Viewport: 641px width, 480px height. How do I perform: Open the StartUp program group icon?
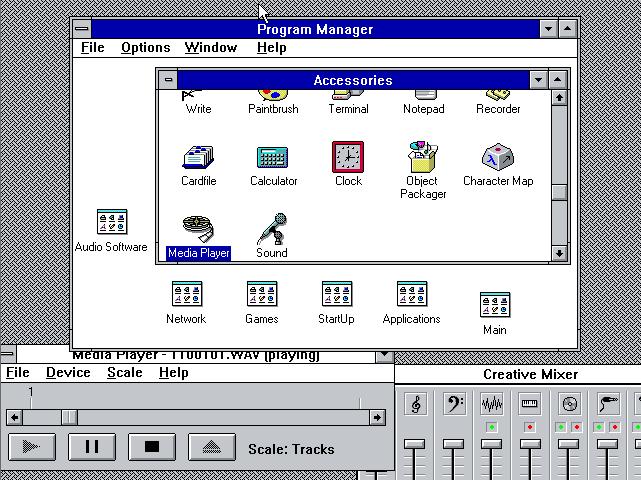coord(337,294)
